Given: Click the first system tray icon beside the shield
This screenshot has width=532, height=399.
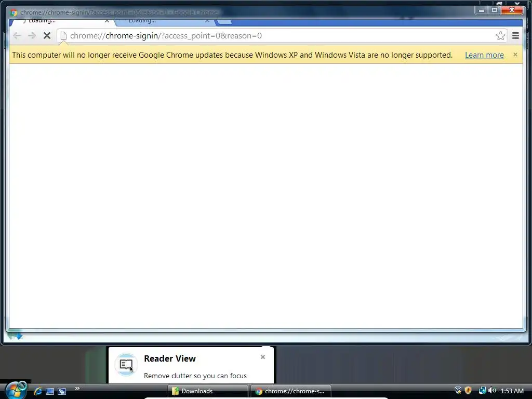Looking at the screenshot, I should [x=458, y=391].
